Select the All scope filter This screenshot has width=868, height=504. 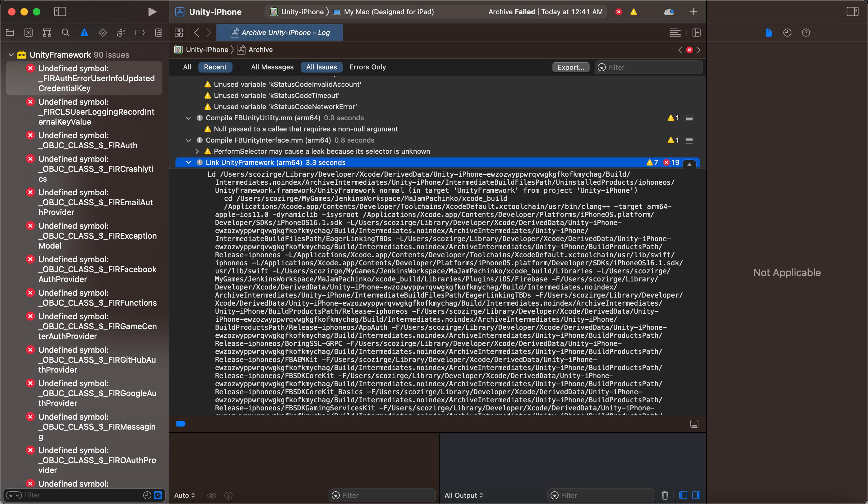pos(187,67)
